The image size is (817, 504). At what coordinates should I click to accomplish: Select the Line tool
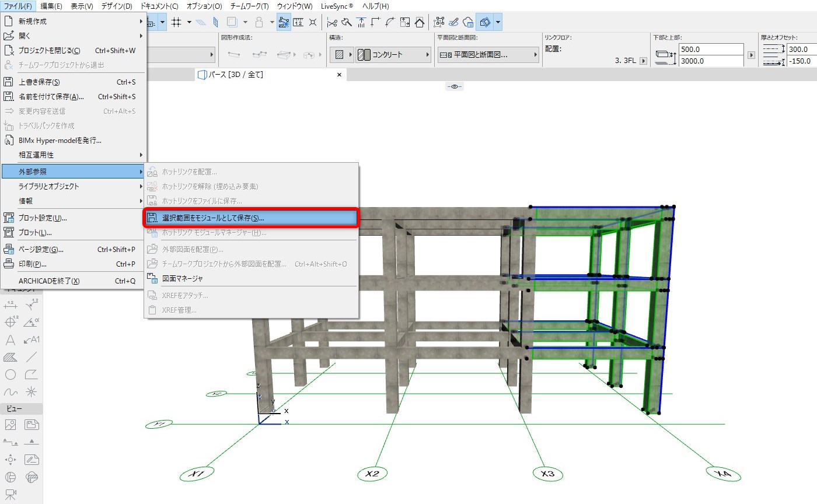coord(32,357)
